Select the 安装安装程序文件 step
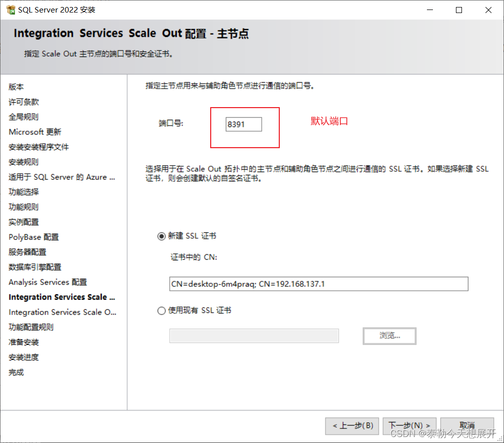504x443 pixels. click(39, 147)
